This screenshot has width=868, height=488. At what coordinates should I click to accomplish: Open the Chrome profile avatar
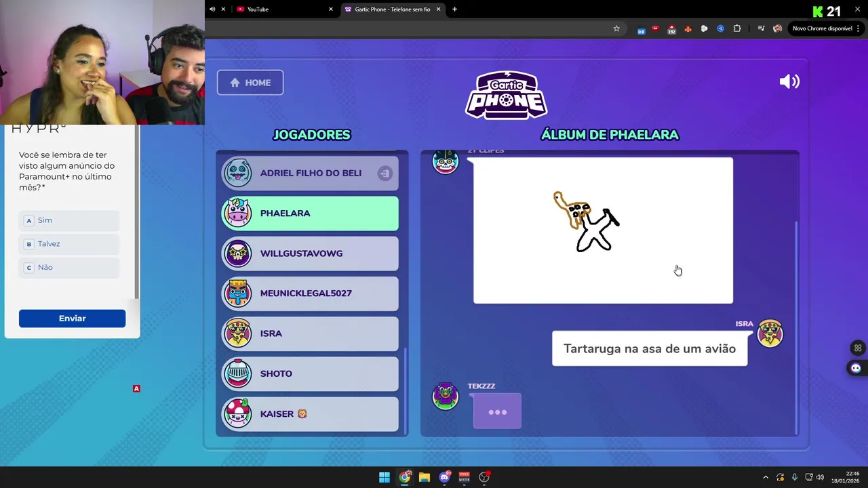point(777,28)
